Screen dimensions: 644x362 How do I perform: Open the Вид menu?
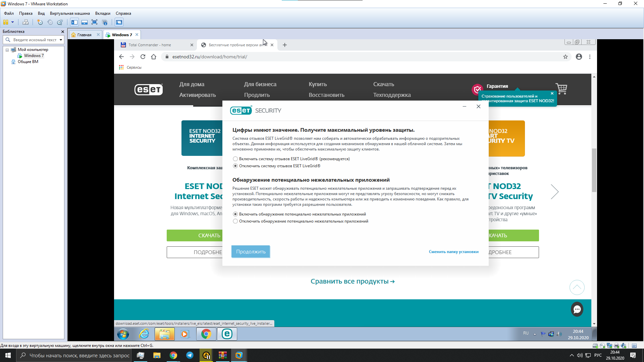tap(41, 13)
